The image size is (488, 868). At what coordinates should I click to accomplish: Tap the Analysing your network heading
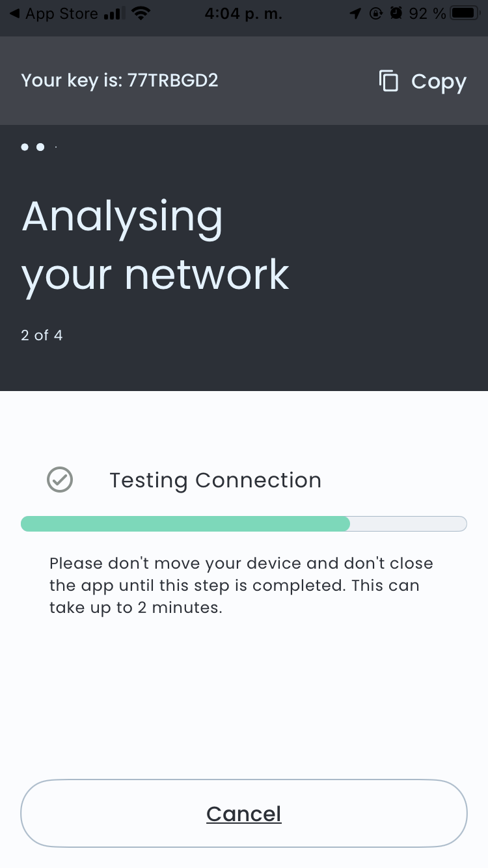156,245
